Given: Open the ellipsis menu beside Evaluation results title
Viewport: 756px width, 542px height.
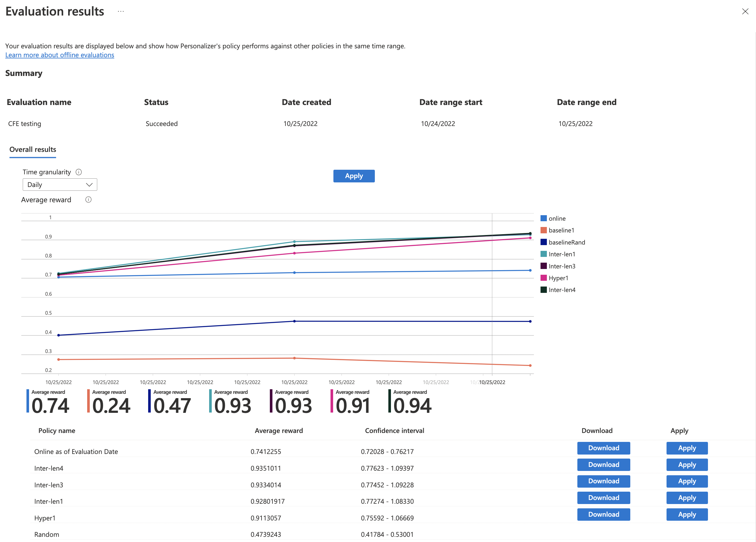Looking at the screenshot, I should coord(120,11).
